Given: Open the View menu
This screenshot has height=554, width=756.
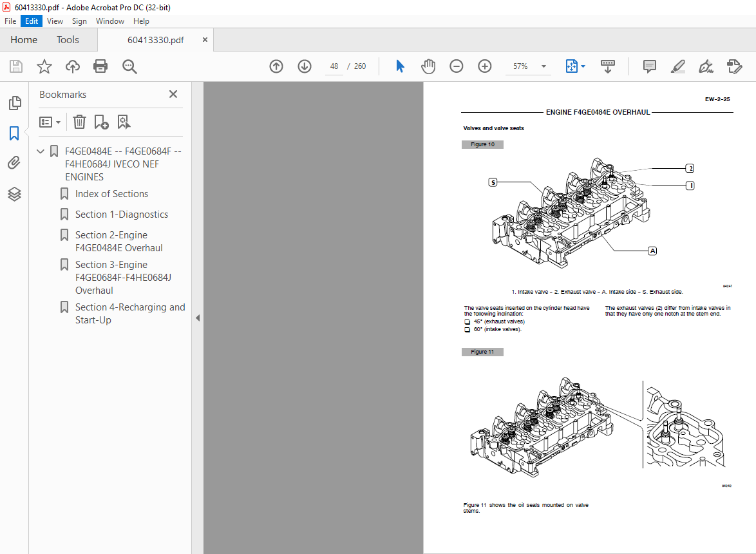Looking at the screenshot, I should coord(55,21).
